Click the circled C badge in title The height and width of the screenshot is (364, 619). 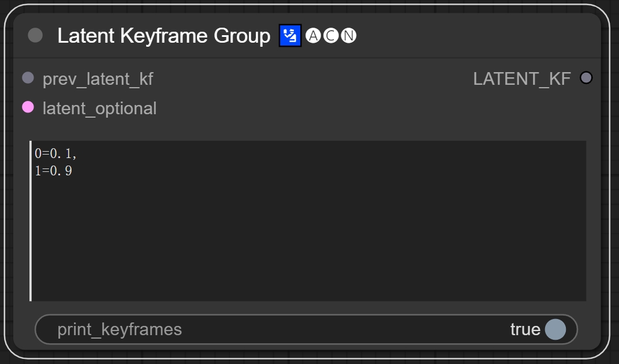point(331,36)
